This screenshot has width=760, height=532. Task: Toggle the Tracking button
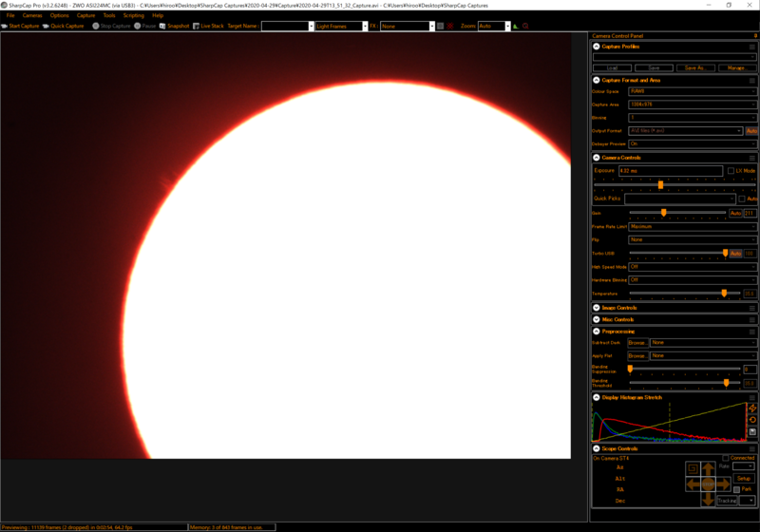pos(727,501)
